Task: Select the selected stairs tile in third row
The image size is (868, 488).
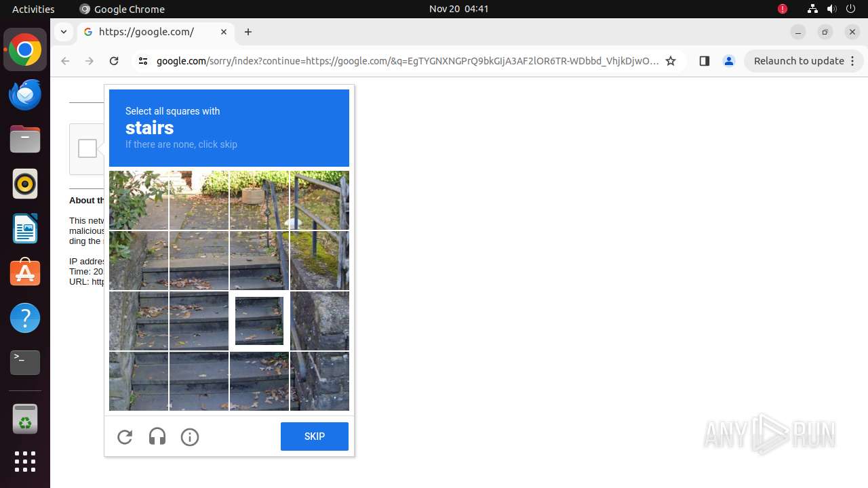Action: tap(259, 321)
